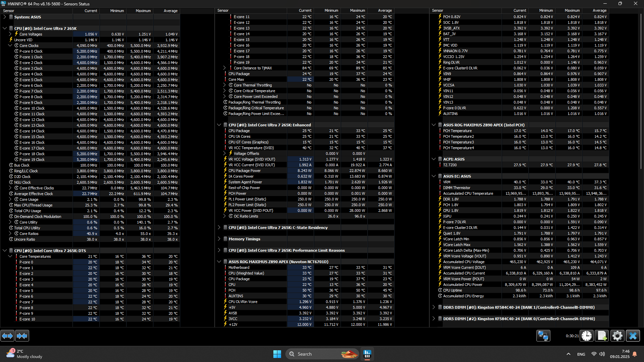Expand the Memory Timings section
The width and height of the screenshot is (644, 362).
[x=219, y=239]
